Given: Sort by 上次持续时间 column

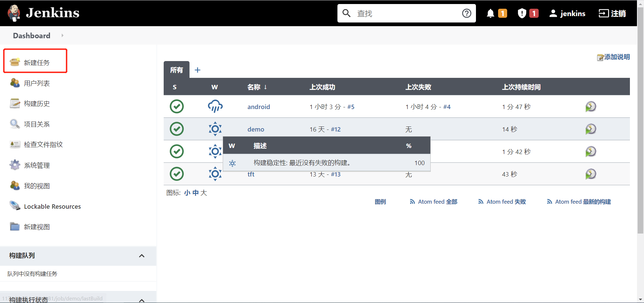Looking at the screenshot, I should pos(521,87).
